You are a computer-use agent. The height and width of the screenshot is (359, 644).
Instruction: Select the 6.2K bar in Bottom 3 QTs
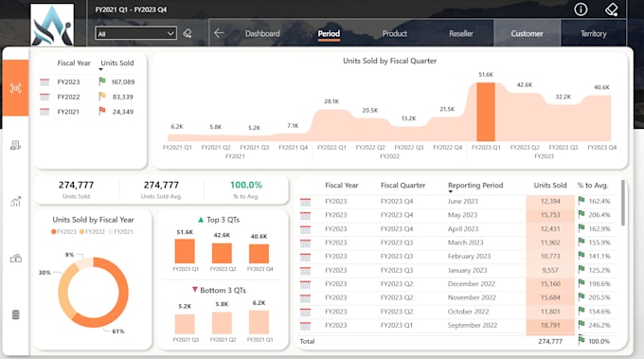pos(259,322)
